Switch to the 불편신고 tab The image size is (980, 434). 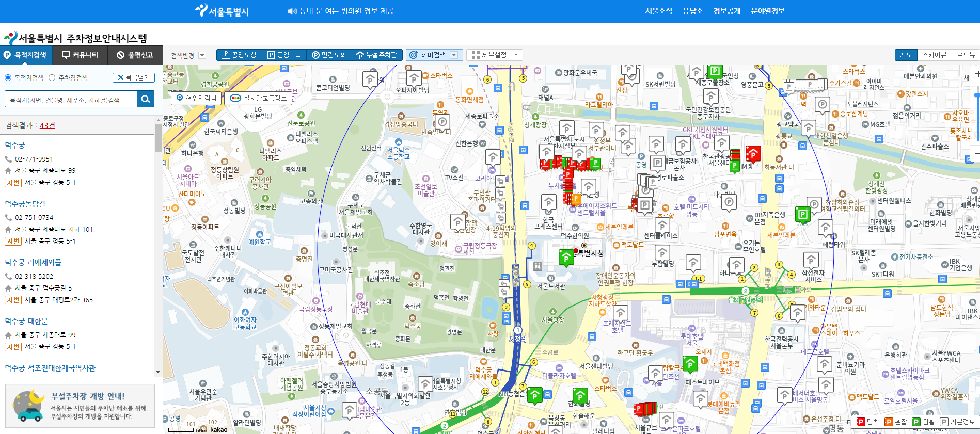[135, 55]
